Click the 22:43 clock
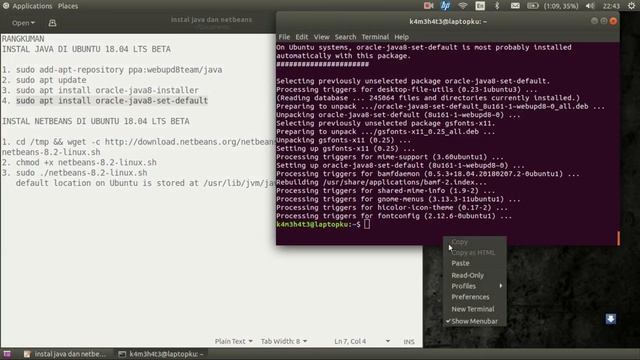The width and height of the screenshot is (640, 360). point(611,6)
